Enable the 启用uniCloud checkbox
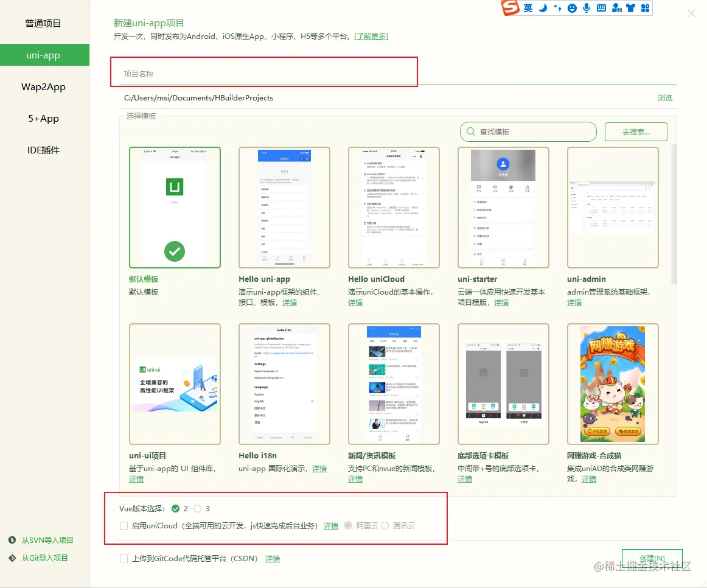The image size is (707, 588). click(124, 526)
